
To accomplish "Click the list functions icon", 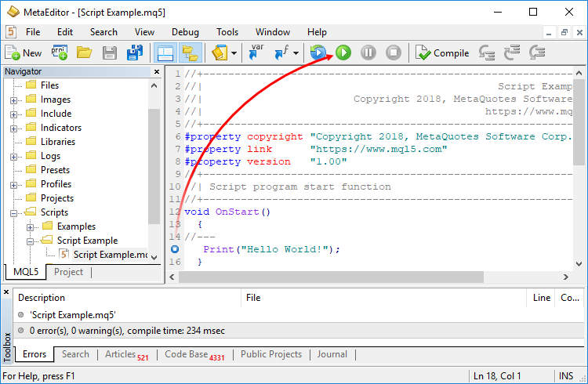I will coord(282,53).
